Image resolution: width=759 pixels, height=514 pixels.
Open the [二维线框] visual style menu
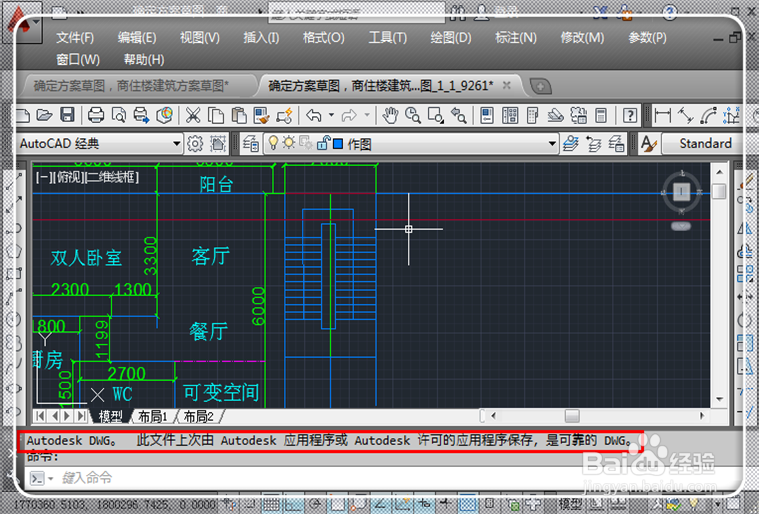[x=111, y=177]
